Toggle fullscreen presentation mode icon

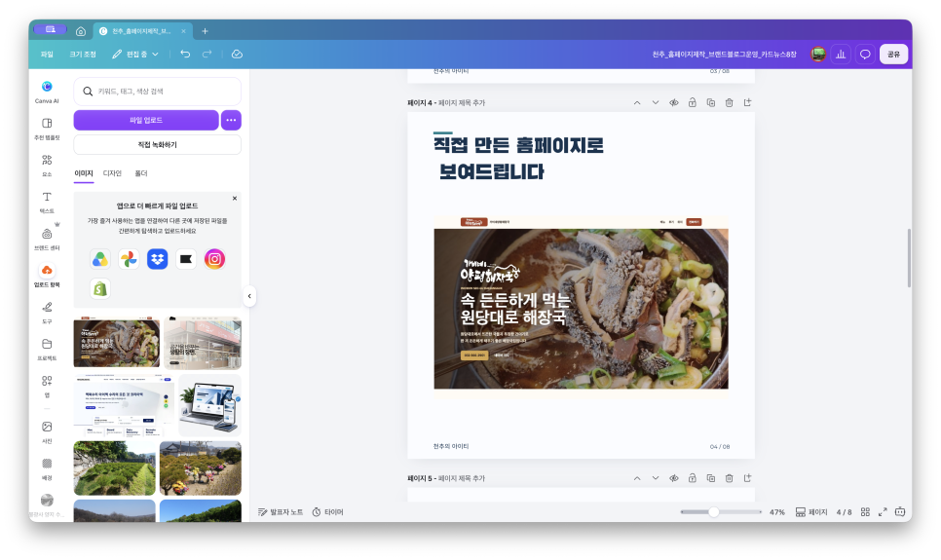883,512
